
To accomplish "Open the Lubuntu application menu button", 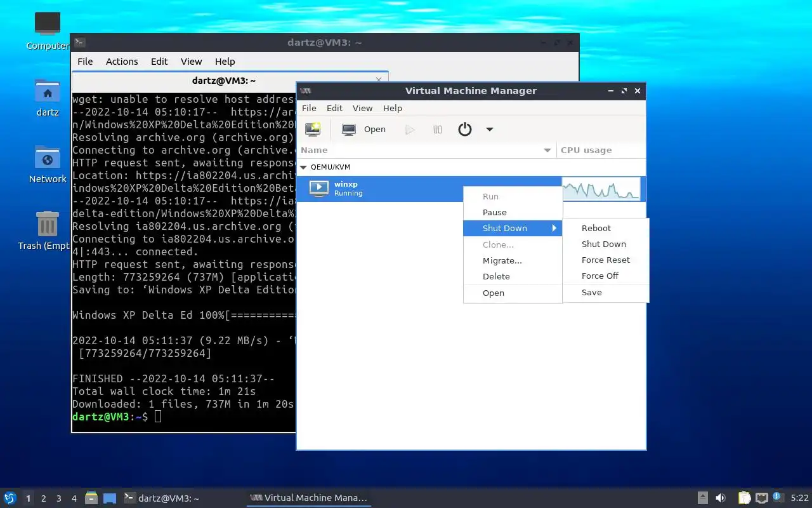I will click(x=10, y=498).
